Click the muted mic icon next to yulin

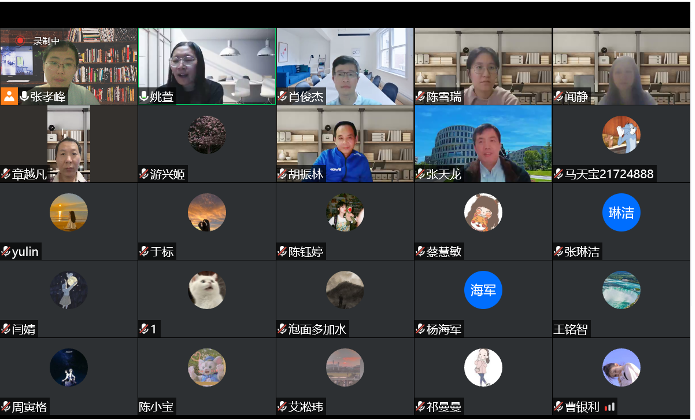6,252
